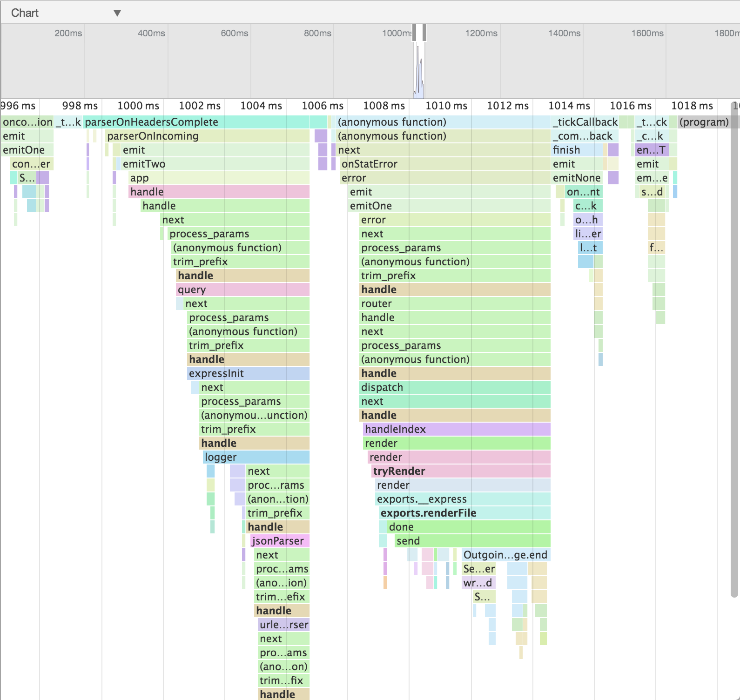Viewport: 740px width, 700px height.
Task: Click the s...d flame bar
Action: click(652, 192)
